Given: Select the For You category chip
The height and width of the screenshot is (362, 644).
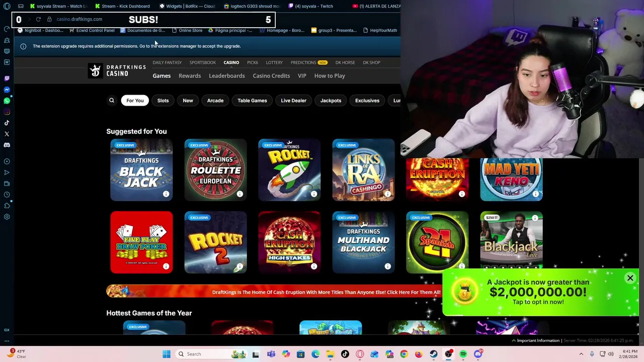Looking at the screenshot, I should (135, 101).
